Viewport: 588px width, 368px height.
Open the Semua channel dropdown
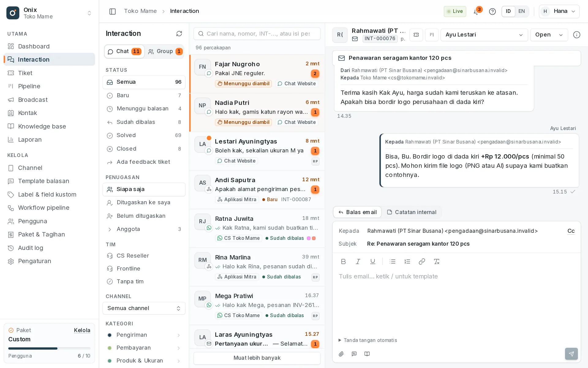coord(144,308)
